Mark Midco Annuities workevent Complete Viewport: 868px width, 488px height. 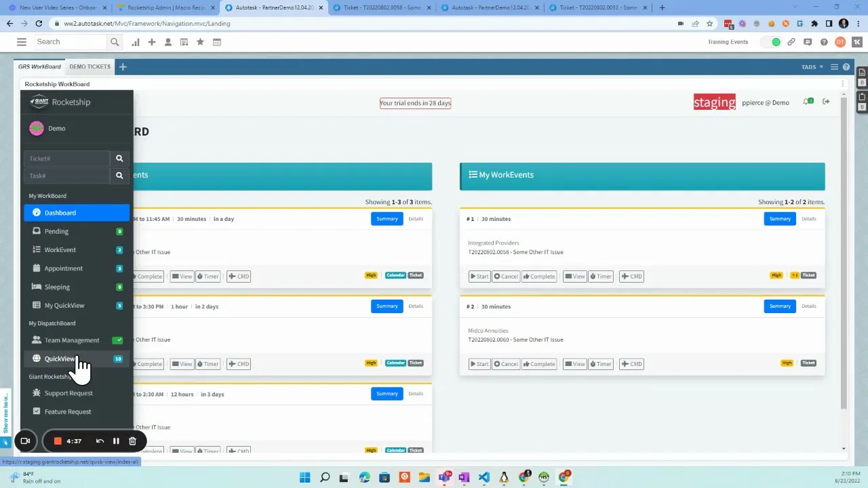[538, 364]
